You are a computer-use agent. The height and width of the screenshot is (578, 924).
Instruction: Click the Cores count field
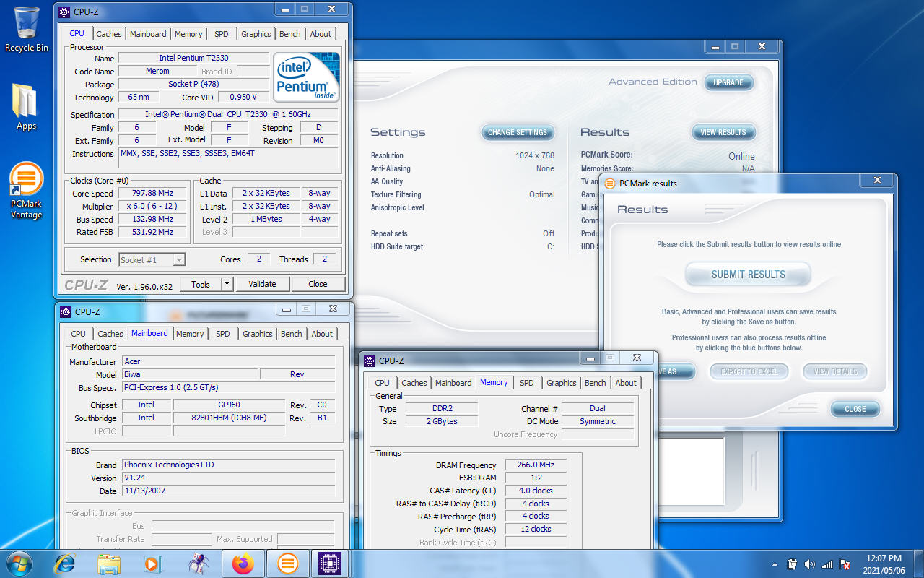pos(258,259)
